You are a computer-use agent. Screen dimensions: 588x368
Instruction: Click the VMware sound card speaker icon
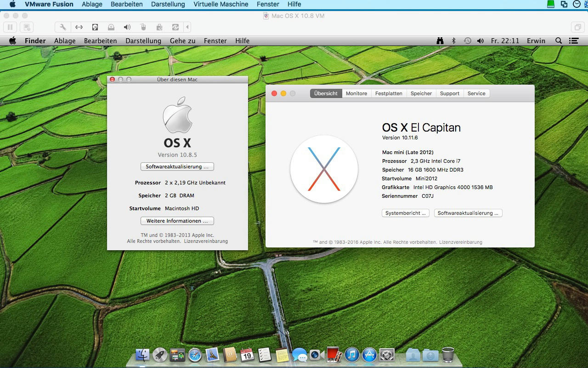127,27
